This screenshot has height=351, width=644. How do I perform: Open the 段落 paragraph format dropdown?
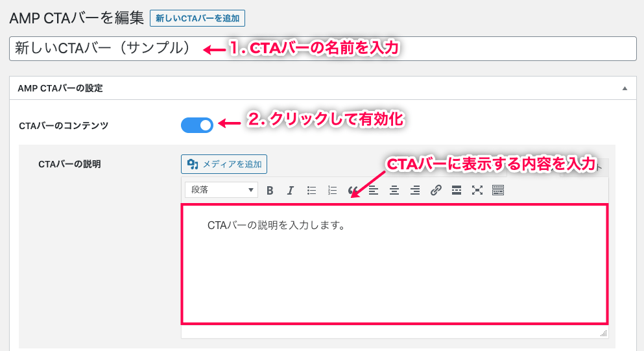[221, 190]
